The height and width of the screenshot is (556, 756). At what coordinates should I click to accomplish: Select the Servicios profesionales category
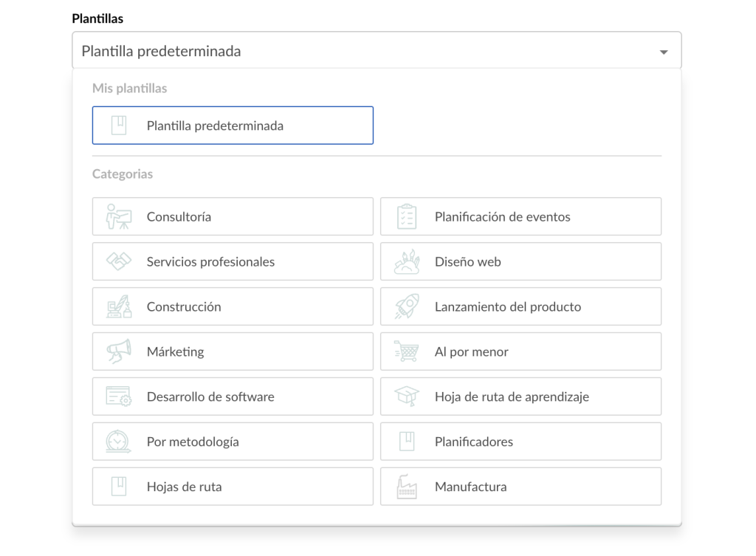coord(233,261)
